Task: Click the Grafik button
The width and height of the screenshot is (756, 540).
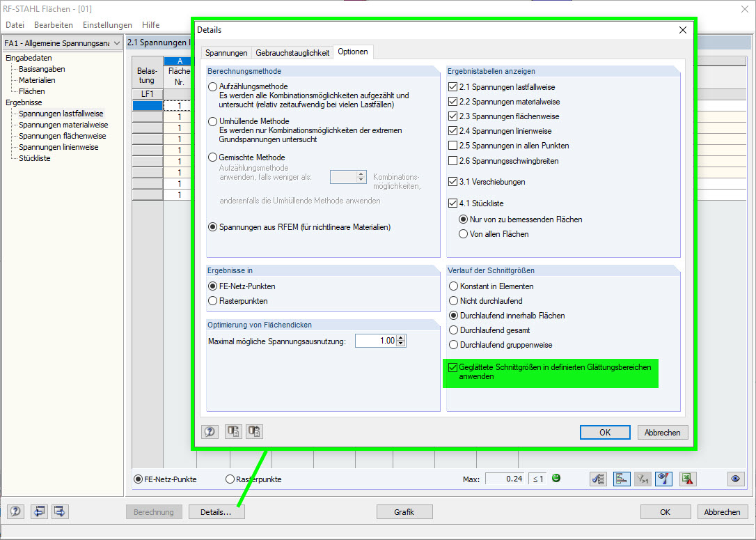Action: (404, 511)
